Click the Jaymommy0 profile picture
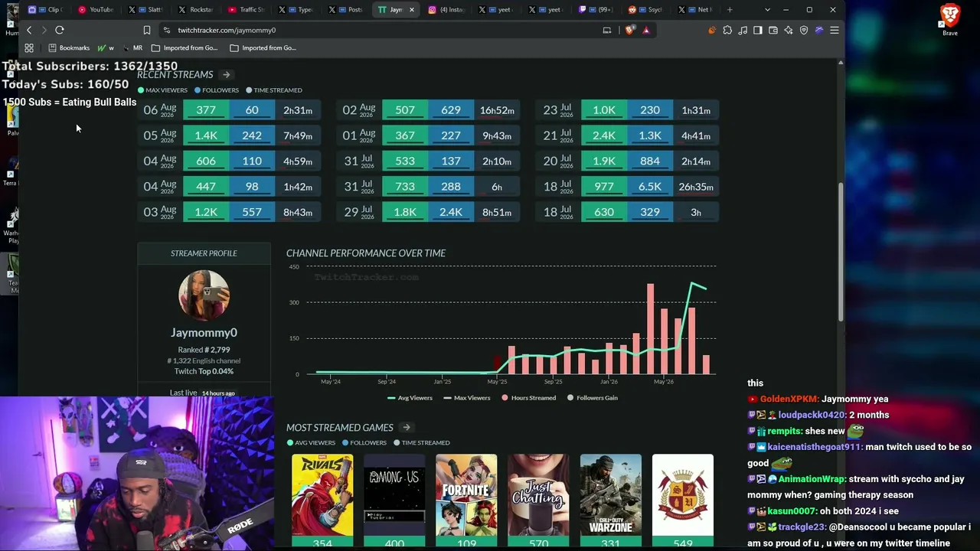980x551 pixels. click(x=204, y=295)
